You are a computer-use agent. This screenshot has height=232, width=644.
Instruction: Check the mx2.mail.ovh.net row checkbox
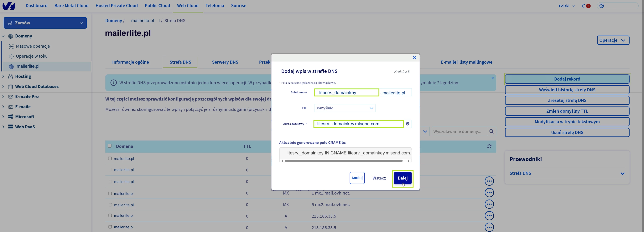coord(110,205)
